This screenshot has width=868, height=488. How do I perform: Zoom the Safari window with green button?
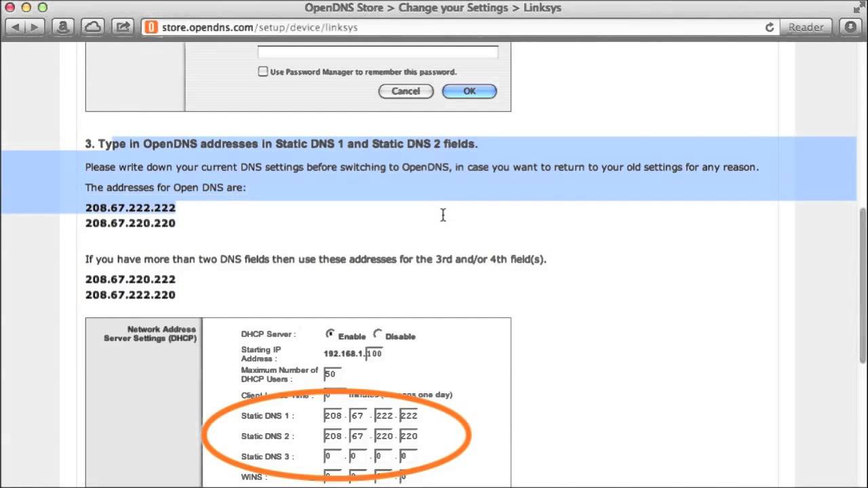click(x=42, y=7)
